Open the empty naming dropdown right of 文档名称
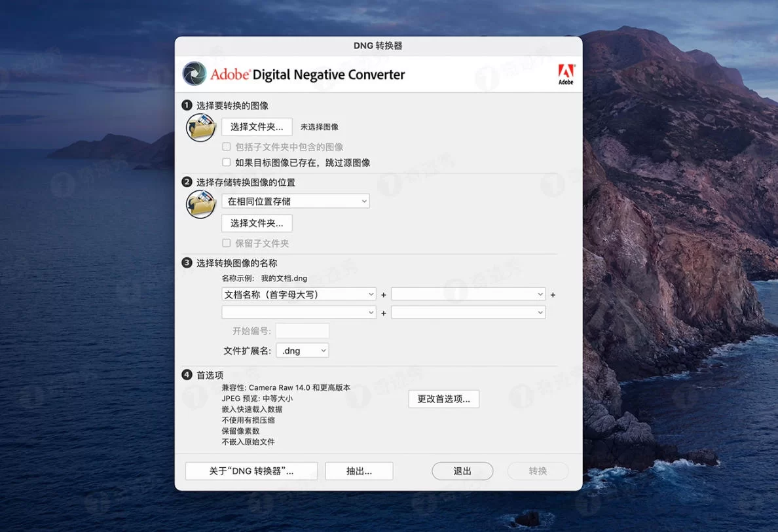Screen dimensions: 778x532 coord(468,294)
